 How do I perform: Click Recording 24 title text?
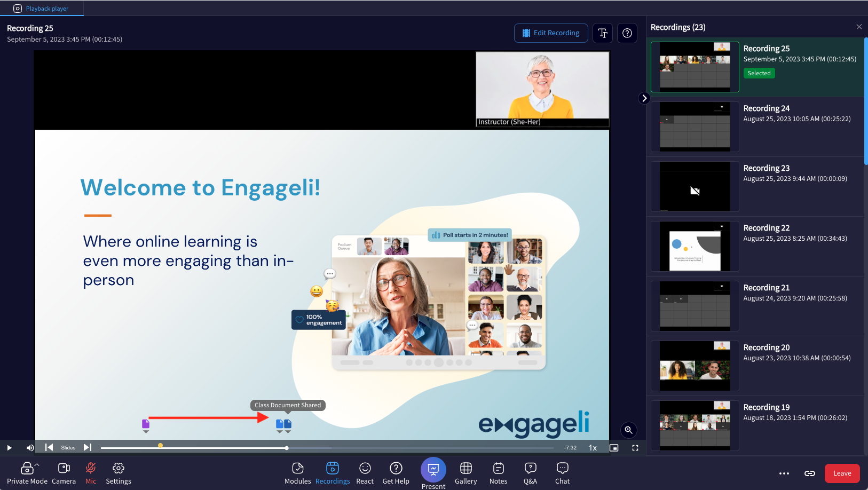767,108
